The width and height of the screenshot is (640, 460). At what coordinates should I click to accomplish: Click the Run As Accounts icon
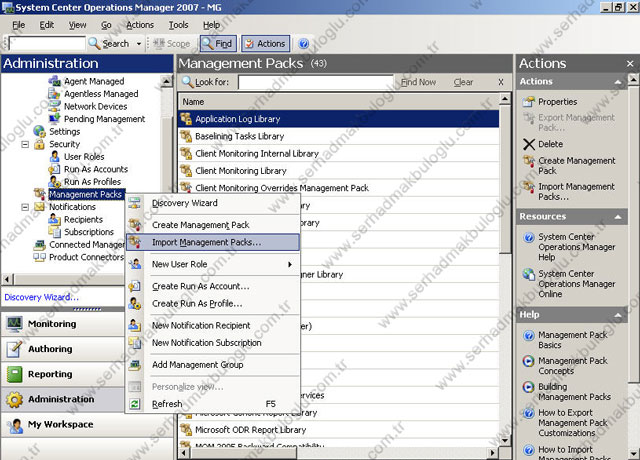click(x=54, y=169)
